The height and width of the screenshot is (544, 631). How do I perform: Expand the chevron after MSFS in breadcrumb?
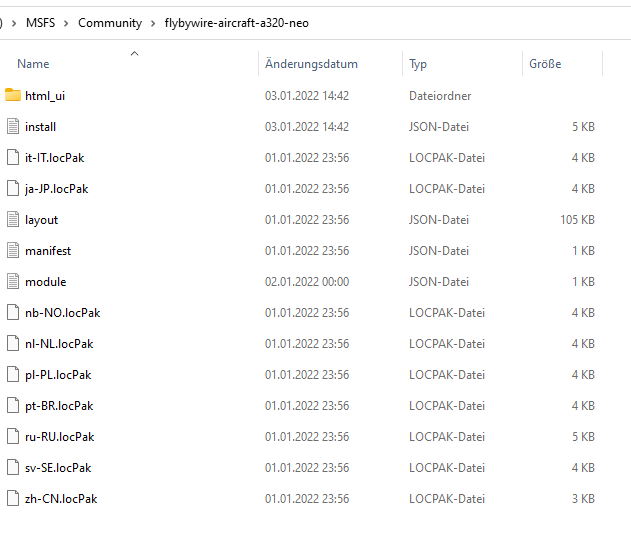coord(66,23)
